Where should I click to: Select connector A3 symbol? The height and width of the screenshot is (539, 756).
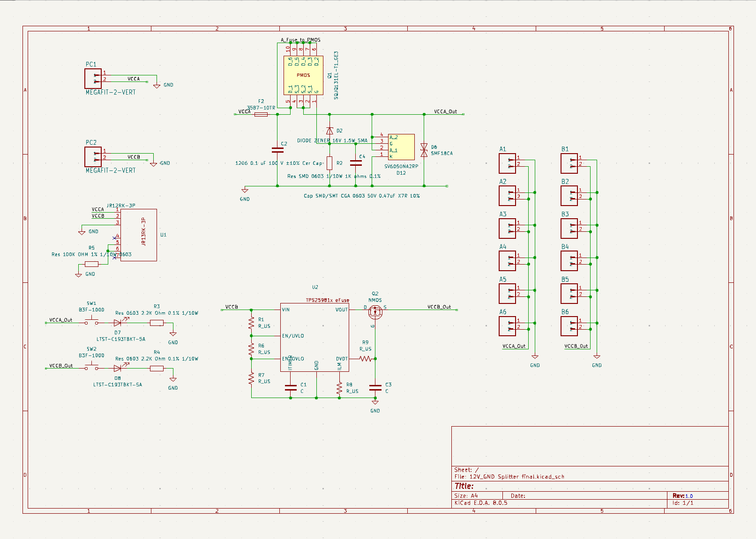507,229
